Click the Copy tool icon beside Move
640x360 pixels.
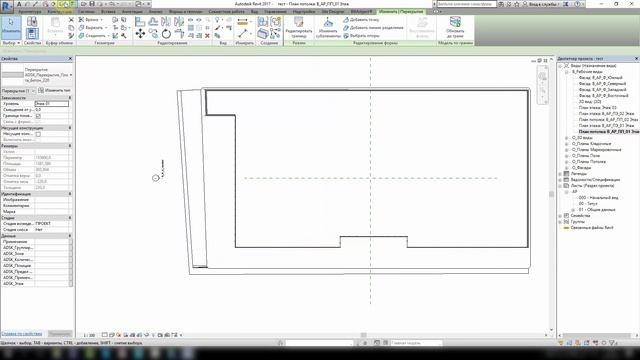pyautogui.click(x=153, y=33)
